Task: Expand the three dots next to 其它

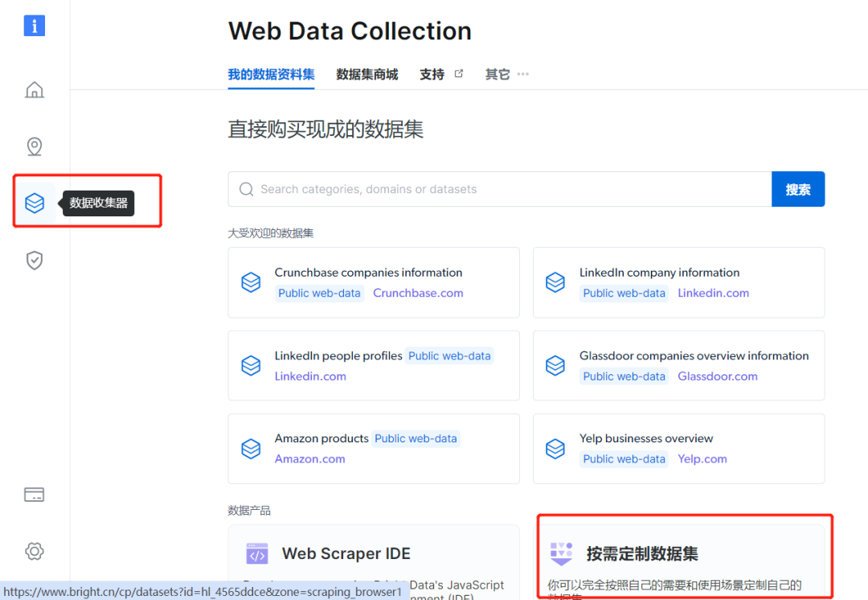Action: (523, 74)
